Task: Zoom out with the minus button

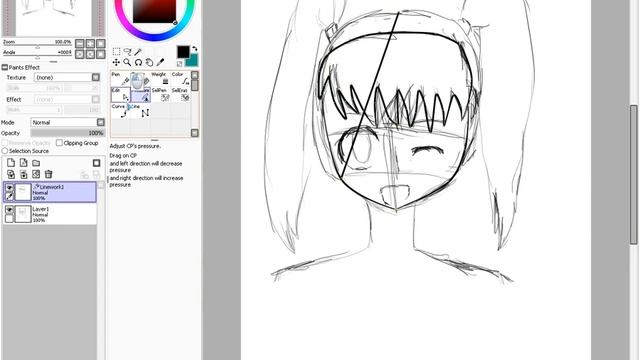Action: point(80,43)
